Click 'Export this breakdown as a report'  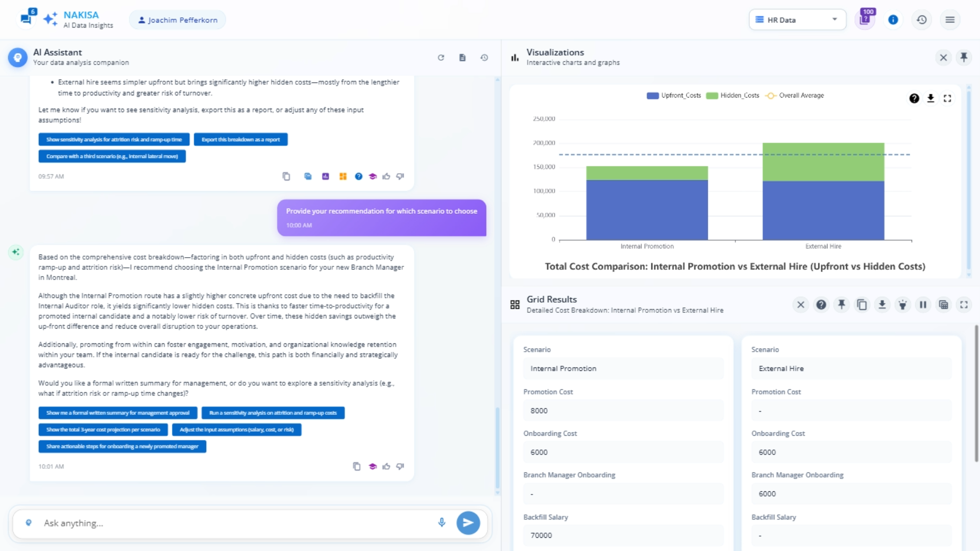(240, 139)
